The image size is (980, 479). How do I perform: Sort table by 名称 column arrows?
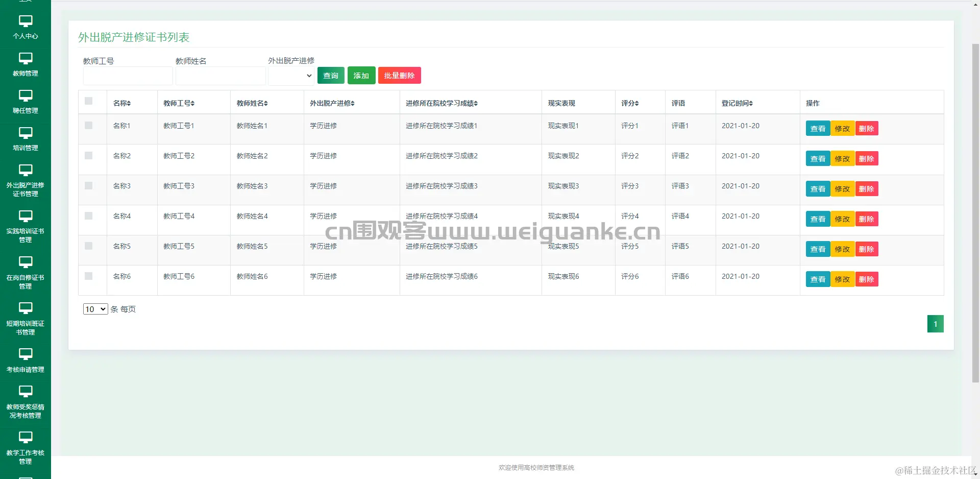[129, 103]
